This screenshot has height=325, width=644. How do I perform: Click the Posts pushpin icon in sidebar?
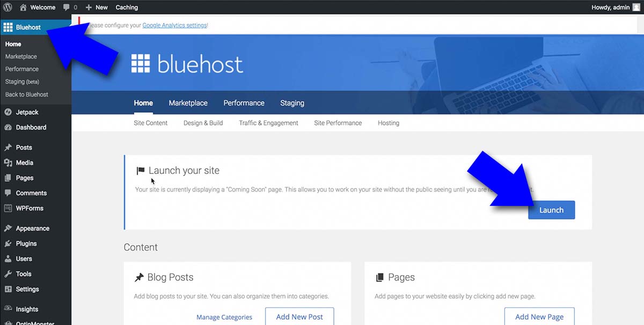click(8, 147)
